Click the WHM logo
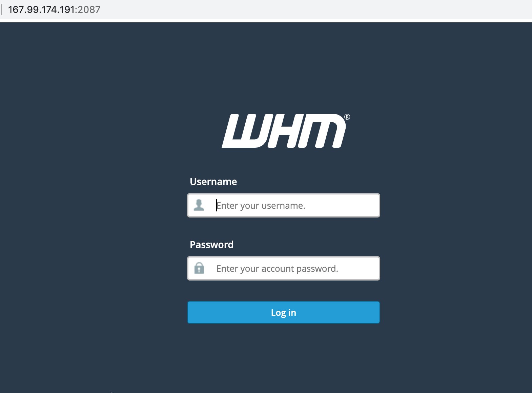Viewport: 532px width, 393px height. tap(286, 131)
